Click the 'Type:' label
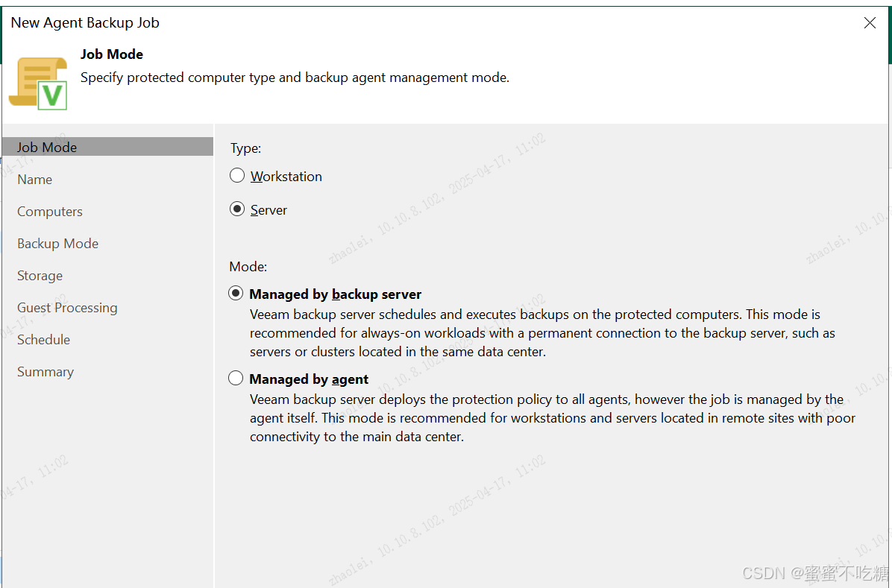The image size is (892, 588). pos(246,148)
